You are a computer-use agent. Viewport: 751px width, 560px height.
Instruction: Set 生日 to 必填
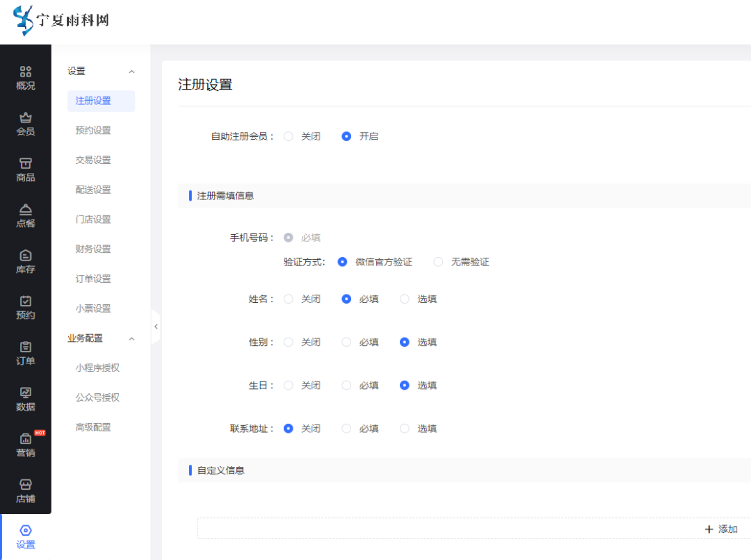(346, 386)
